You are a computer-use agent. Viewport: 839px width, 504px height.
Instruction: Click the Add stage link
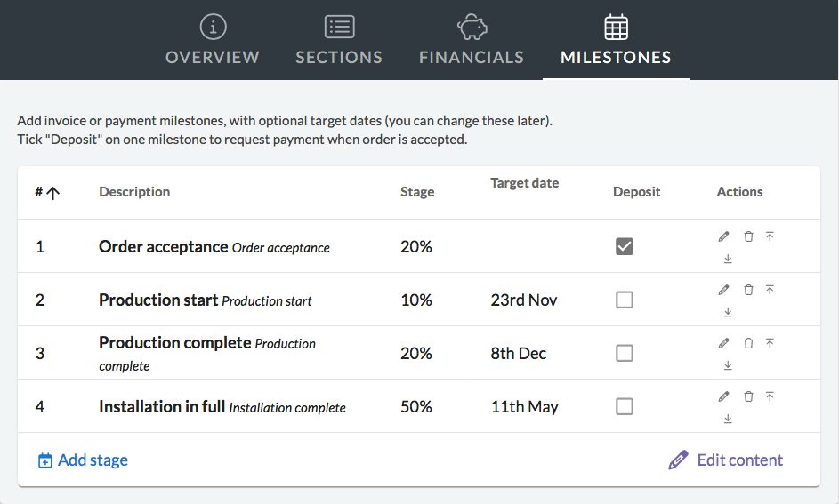(x=83, y=460)
